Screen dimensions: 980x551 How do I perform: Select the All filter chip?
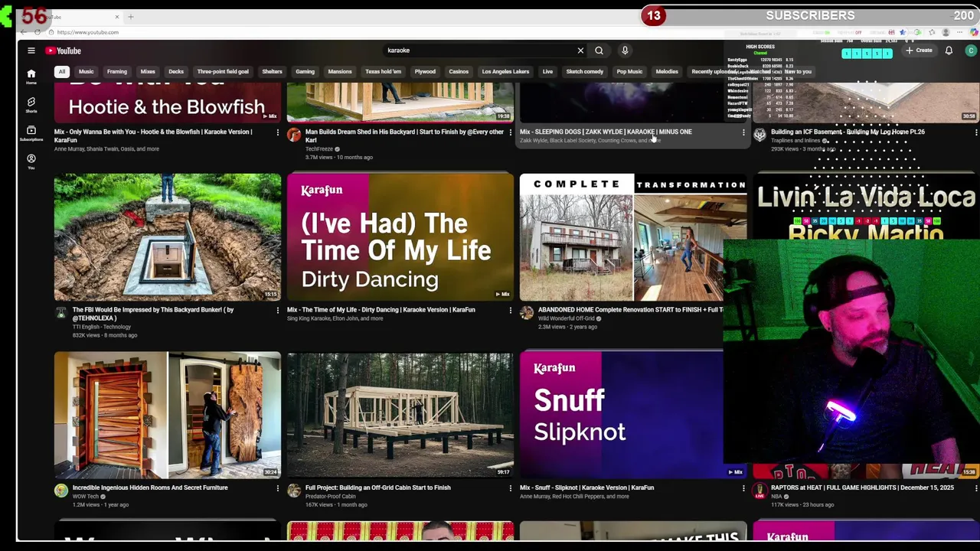coord(62,72)
